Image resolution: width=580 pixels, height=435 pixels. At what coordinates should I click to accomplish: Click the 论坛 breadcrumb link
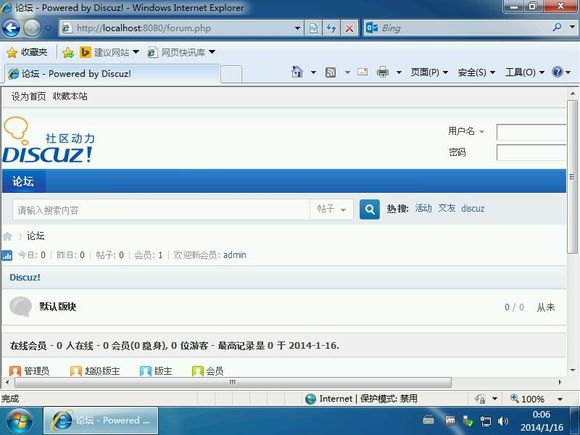(x=36, y=236)
